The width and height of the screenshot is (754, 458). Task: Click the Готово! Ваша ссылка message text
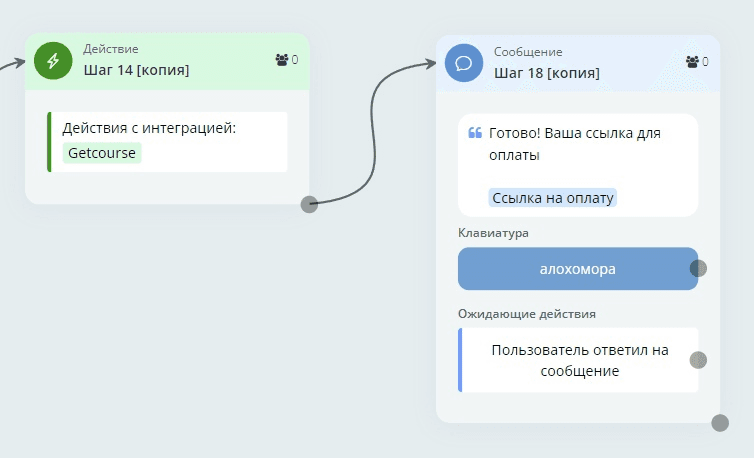[574, 144]
